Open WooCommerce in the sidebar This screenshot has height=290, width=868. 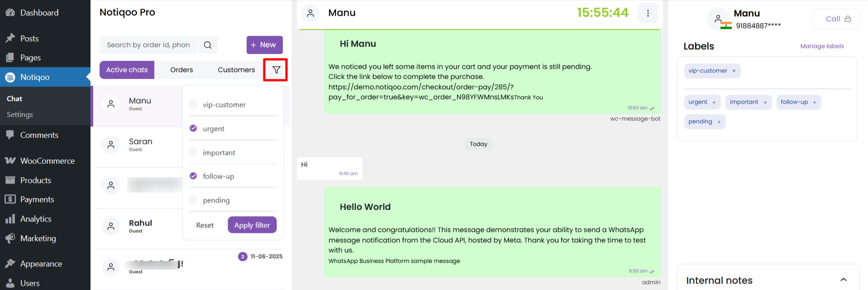click(47, 161)
